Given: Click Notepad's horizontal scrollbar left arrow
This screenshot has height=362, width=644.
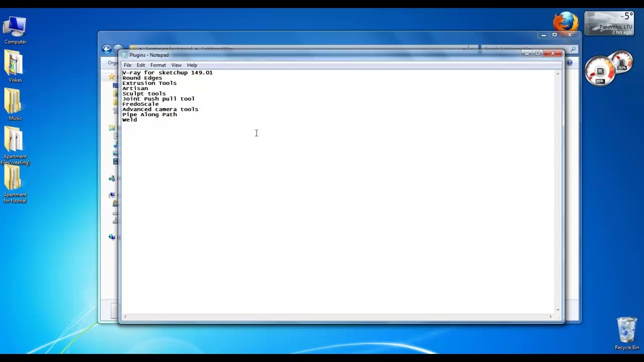Looking at the screenshot, I should tap(125, 317).
